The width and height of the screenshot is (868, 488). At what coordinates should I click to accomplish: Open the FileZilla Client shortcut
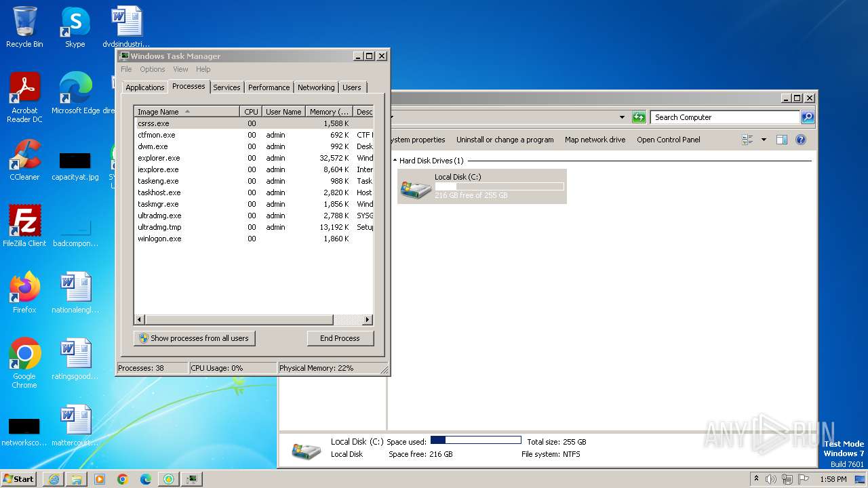tap(24, 226)
